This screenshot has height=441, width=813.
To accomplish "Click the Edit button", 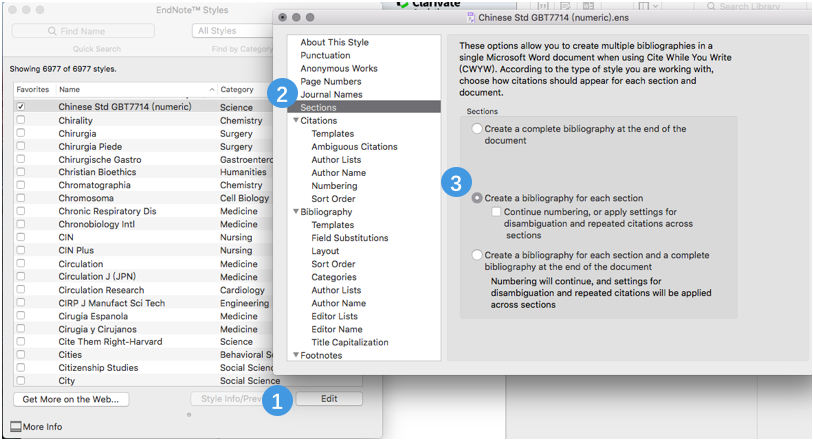I will [328, 399].
